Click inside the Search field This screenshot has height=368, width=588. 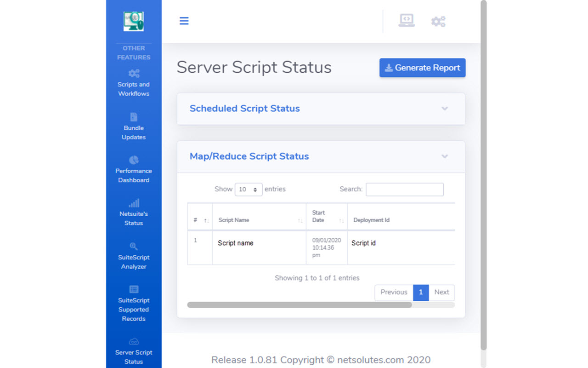pos(404,189)
